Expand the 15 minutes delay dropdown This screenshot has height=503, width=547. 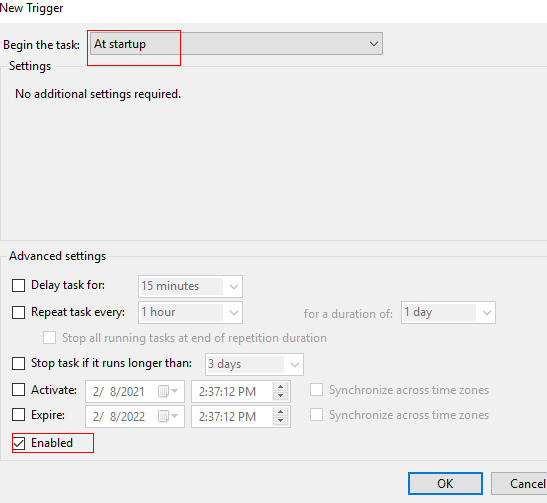190,286
